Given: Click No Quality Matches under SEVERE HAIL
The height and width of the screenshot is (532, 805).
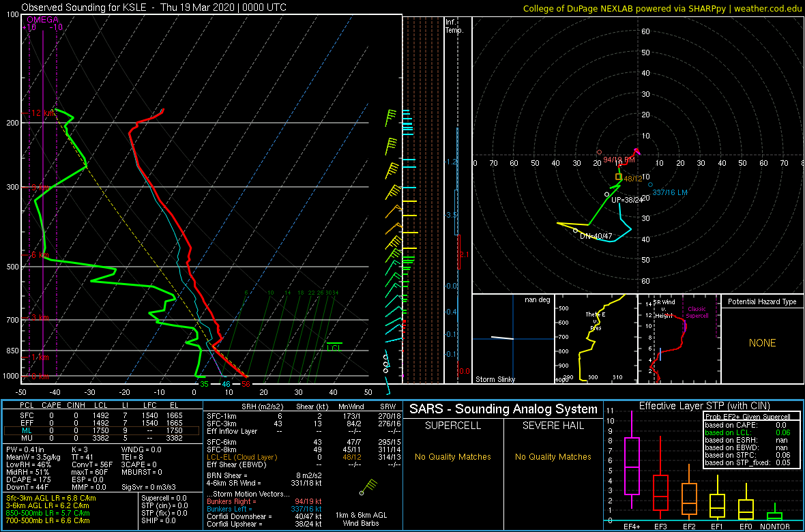Looking at the screenshot, I should pyautogui.click(x=553, y=456).
